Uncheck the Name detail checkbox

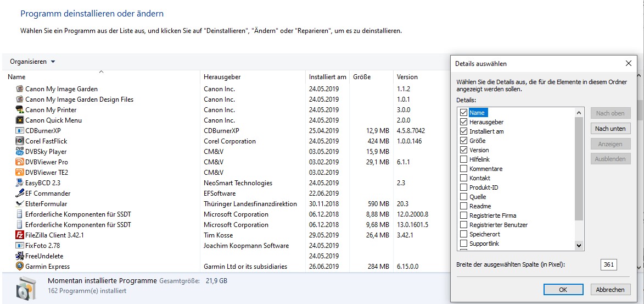pyautogui.click(x=464, y=113)
